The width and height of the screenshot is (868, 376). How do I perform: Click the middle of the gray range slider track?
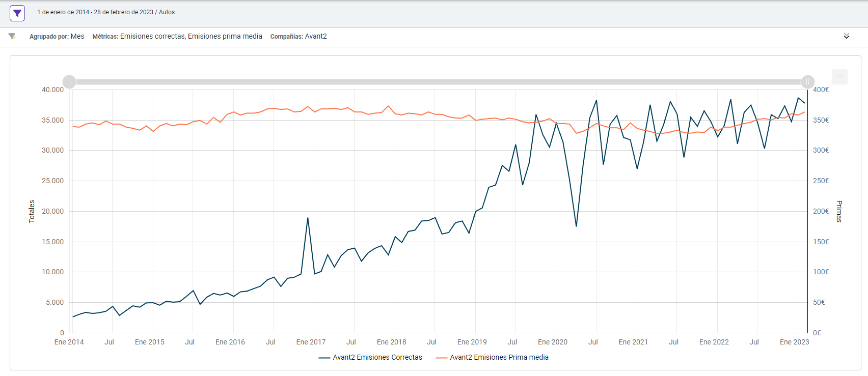438,81
